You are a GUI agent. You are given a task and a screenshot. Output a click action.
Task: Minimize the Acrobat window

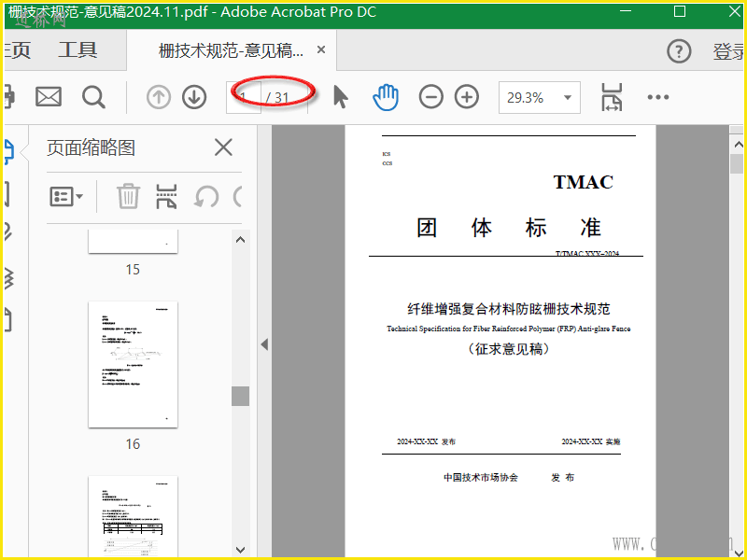(x=626, y=11)
